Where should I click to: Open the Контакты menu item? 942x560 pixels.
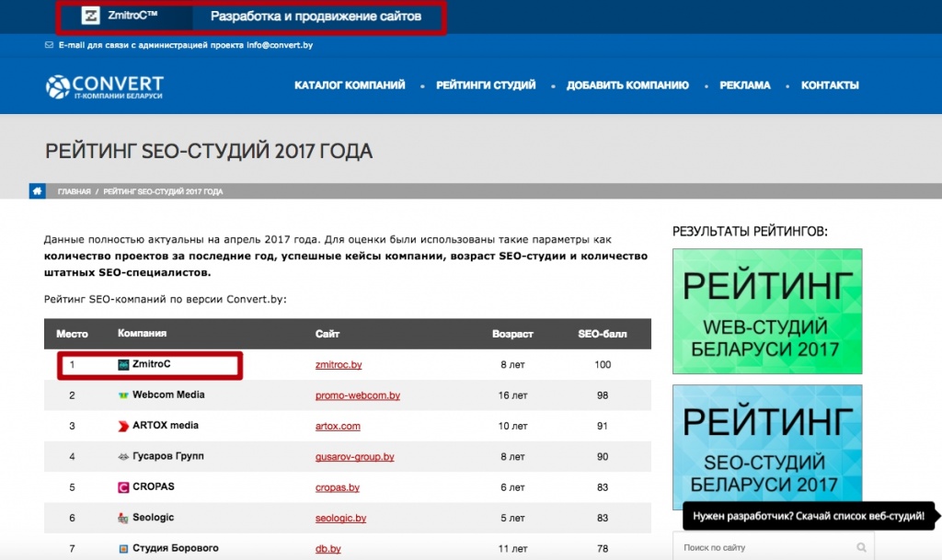pyautogui.click(x=830, y=86)
